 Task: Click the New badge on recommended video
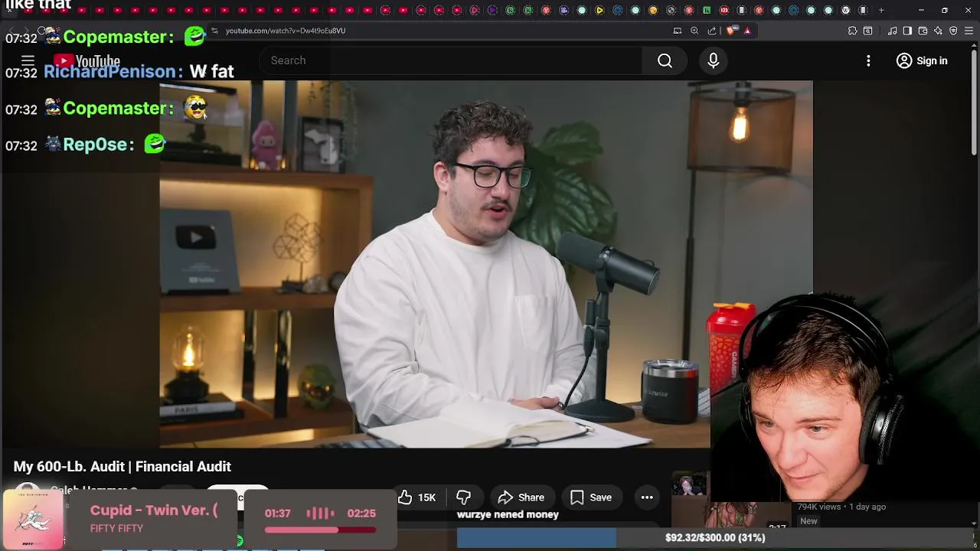point(808,521)
